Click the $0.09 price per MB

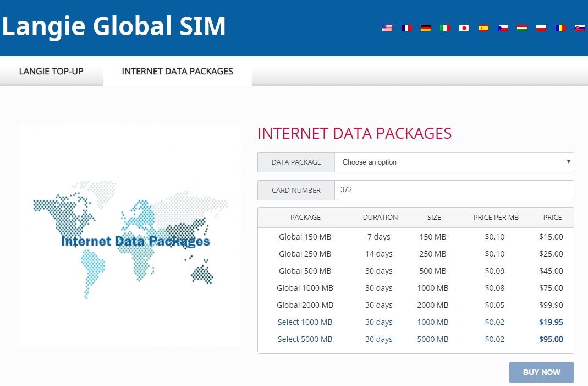[494, 271]
